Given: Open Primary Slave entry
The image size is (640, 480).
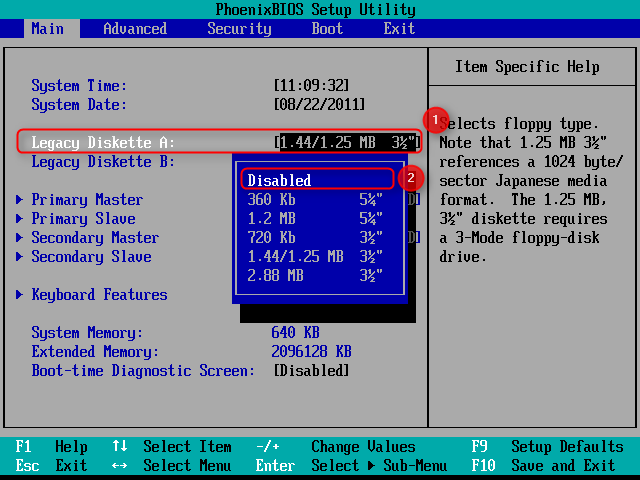Looking at the screenshot, I should click(x=84, y=218).
